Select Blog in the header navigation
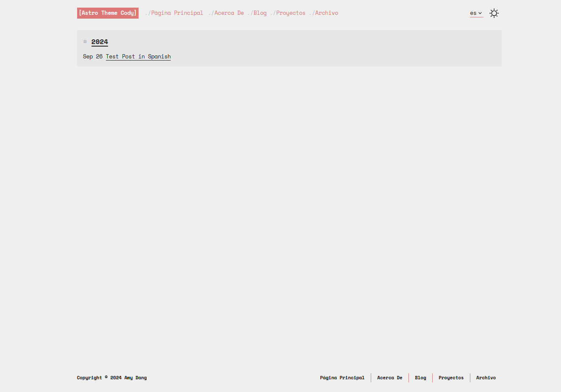 click(x=260, y=13)
